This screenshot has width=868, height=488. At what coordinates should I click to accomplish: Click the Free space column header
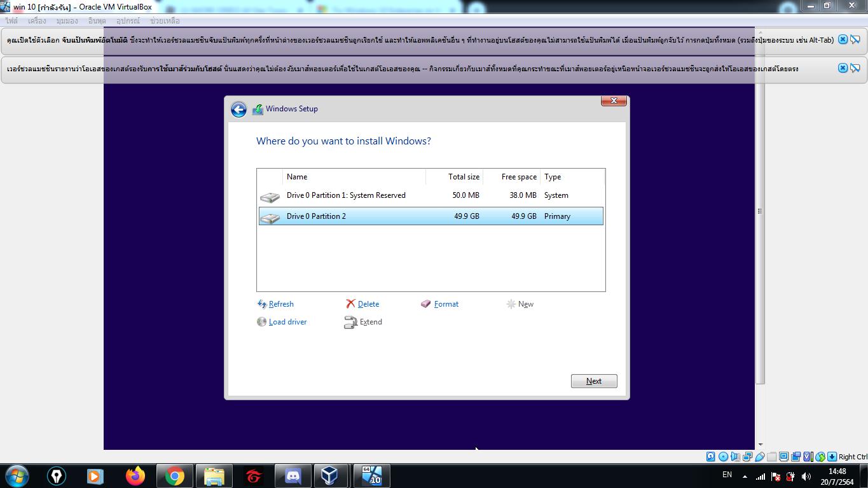tap(511, 177)
